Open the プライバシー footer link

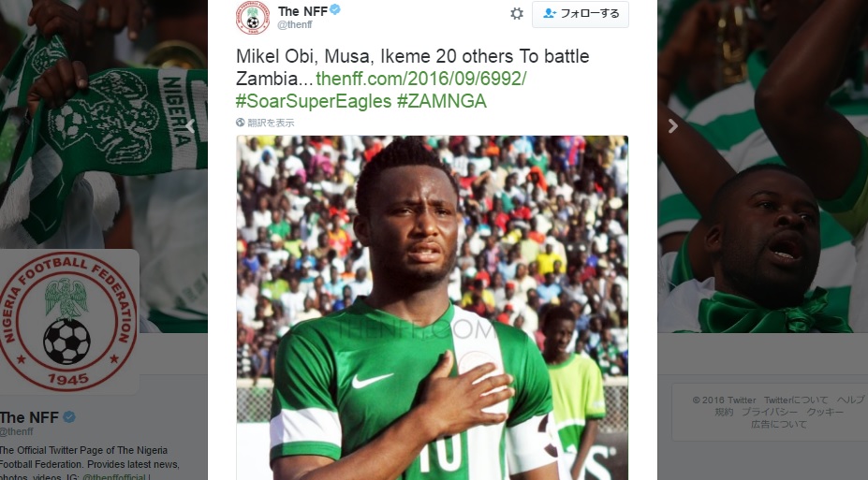770,412
